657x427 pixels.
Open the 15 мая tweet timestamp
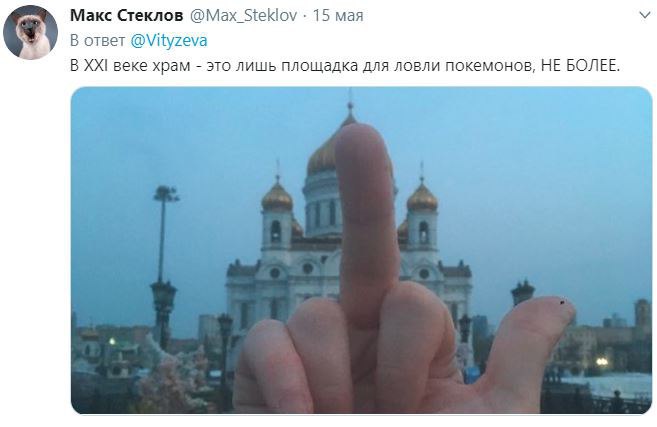click(x=338, y=16)
